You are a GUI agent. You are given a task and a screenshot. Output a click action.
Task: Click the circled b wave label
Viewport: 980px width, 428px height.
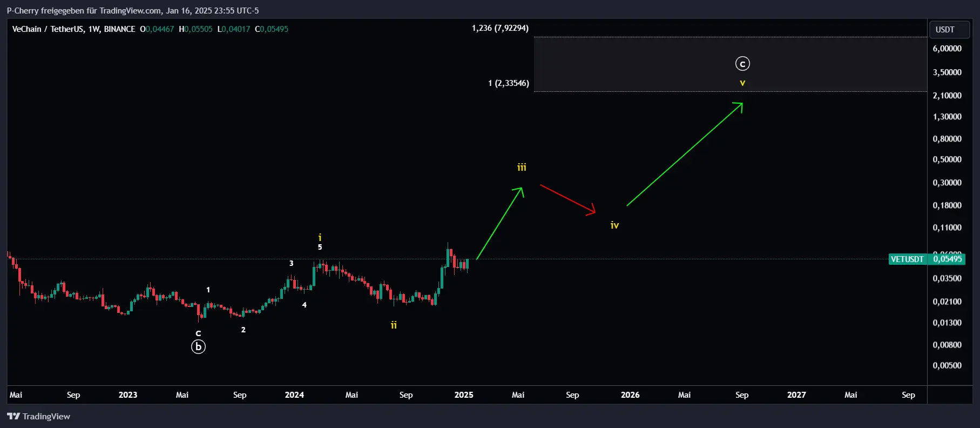(x=198, y=346)
